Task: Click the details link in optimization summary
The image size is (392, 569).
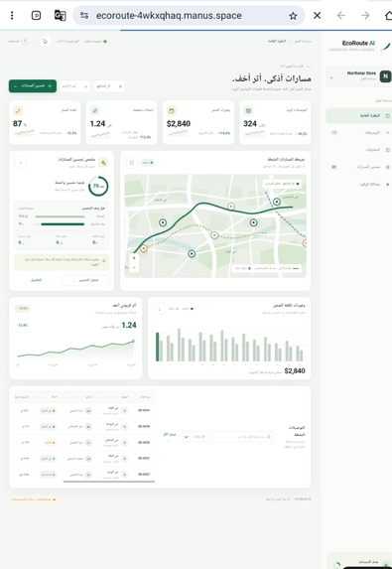Action: point(37,280)
